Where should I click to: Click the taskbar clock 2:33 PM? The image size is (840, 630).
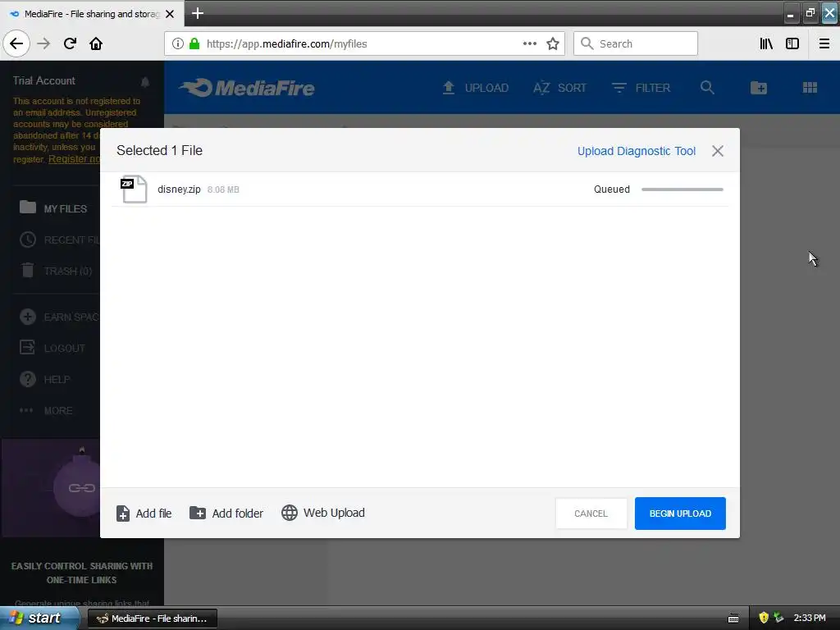pyautogui.click(x=810, y=618)
